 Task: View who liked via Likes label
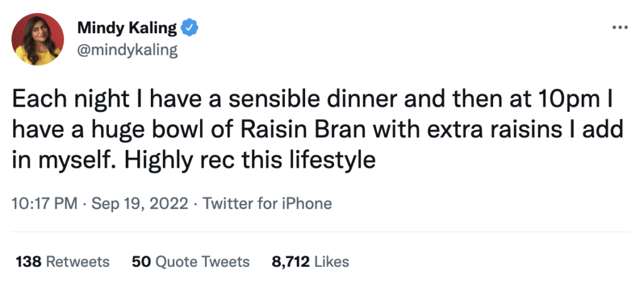pyautogui.click(x=331, y=261)
